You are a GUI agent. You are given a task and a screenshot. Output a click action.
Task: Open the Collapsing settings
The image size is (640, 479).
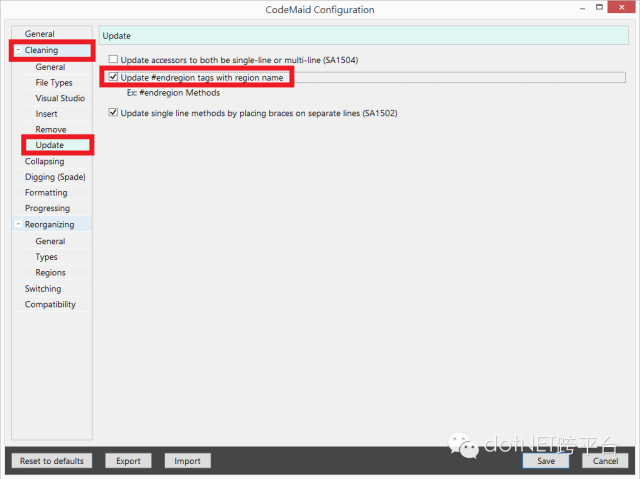(x=44, y=161)
